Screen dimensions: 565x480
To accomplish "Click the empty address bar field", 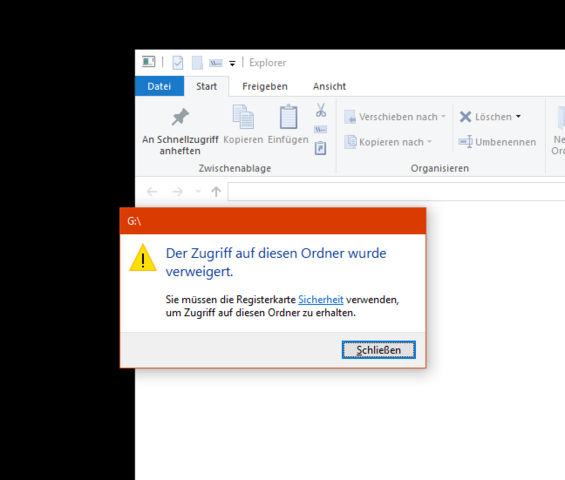I will tap(396, 191).
